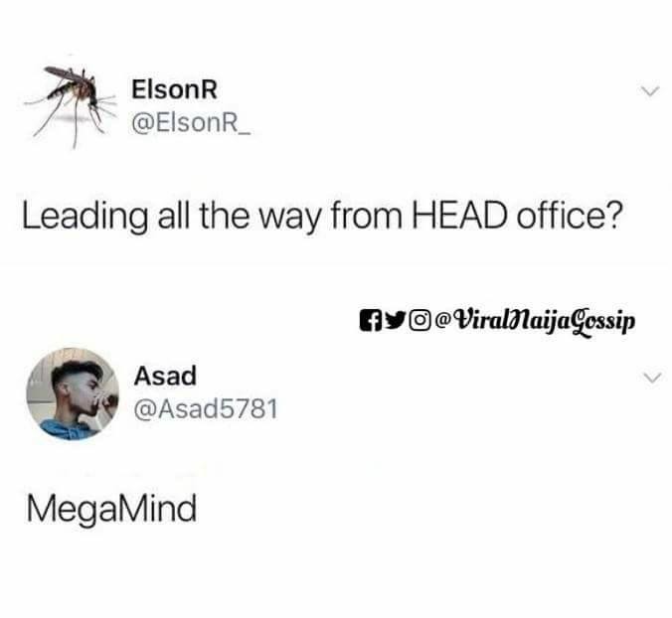Screen dimensions: 672x618
Task: Click the words all the in ElsonR's tweet
Action: click(204, 216)
